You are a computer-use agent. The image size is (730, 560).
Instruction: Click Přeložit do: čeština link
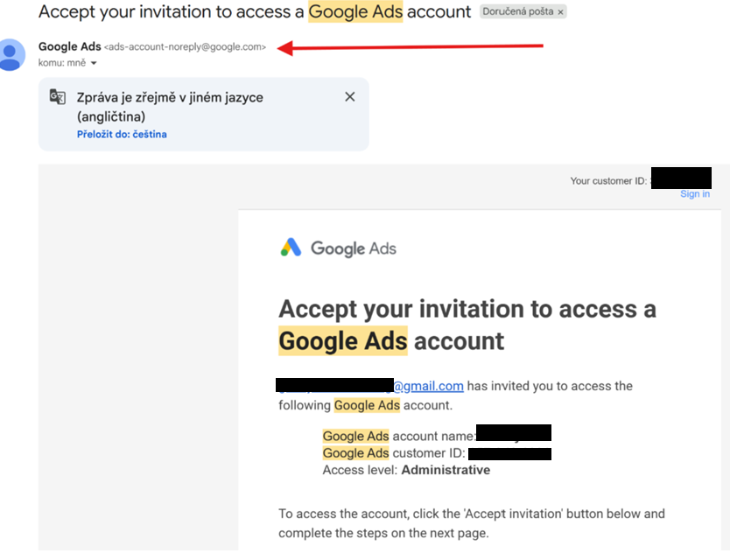122,134
